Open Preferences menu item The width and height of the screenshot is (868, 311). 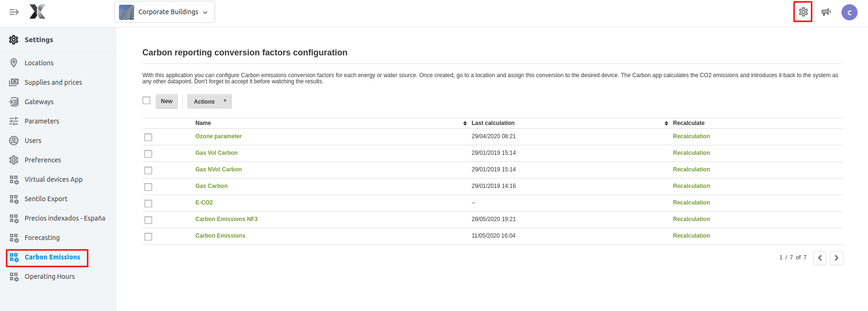(x=43, y=160)
